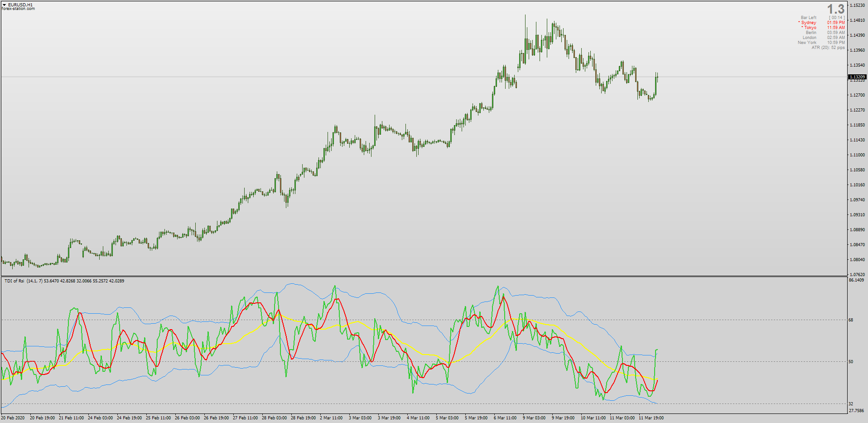
Task: Click the ATR (20): 52 pips readout
Action: pyautogui.click(x=828, y=48)
